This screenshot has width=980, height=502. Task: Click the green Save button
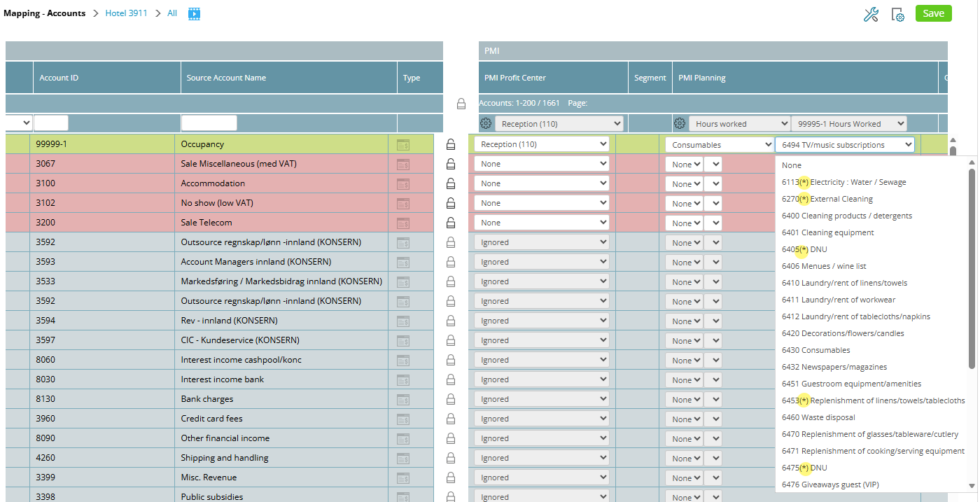(933, 14)
